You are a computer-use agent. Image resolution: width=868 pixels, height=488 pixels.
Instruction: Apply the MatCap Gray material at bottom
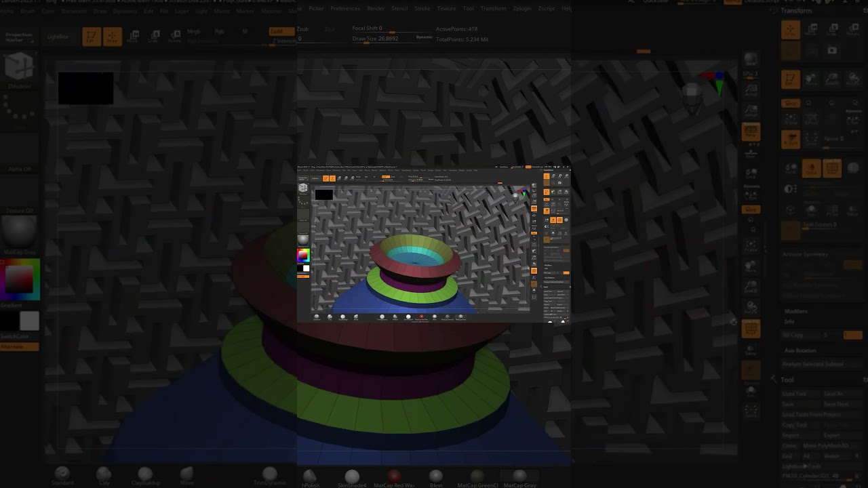tap(519, 479)
